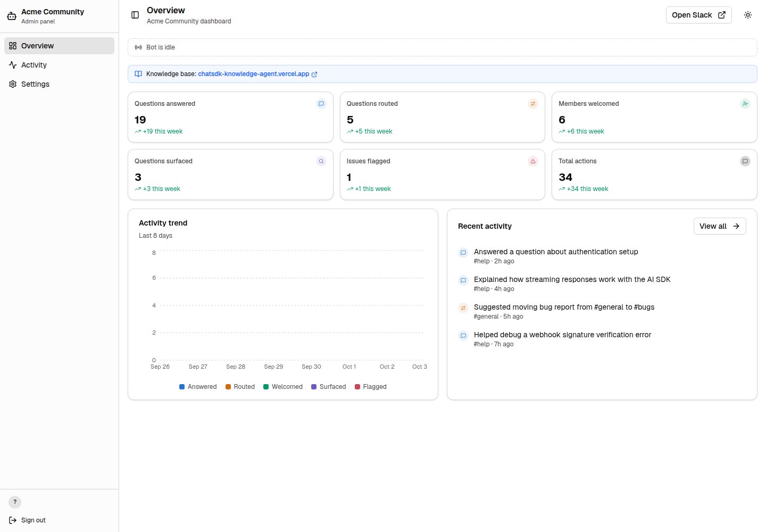Click the Activity trend heading
Viewport: 766px width, 532px height.
pos(163,223)
